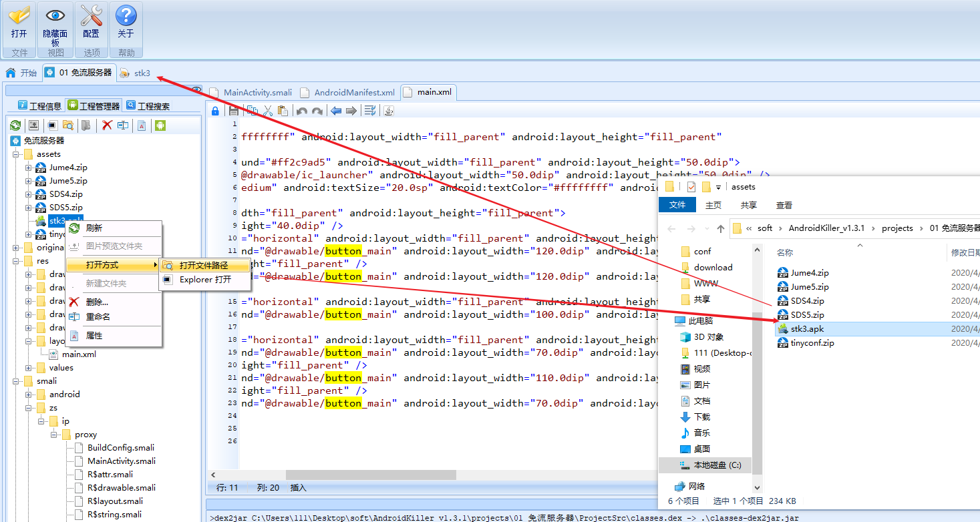The height and width of the screenshot is (522, 980).
Task: Open the MainActivity.smali editor tab
Action: (x=251, y=92)
